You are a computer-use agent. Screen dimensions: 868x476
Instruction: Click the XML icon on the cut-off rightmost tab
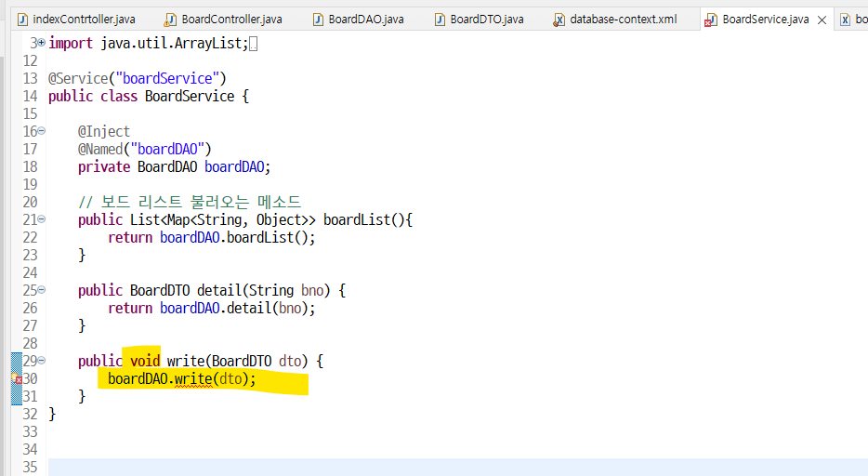pyautogui.click(x=846, y=20)
